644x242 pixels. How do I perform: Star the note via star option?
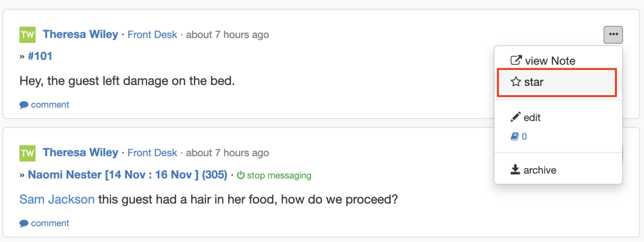[557, 82]
